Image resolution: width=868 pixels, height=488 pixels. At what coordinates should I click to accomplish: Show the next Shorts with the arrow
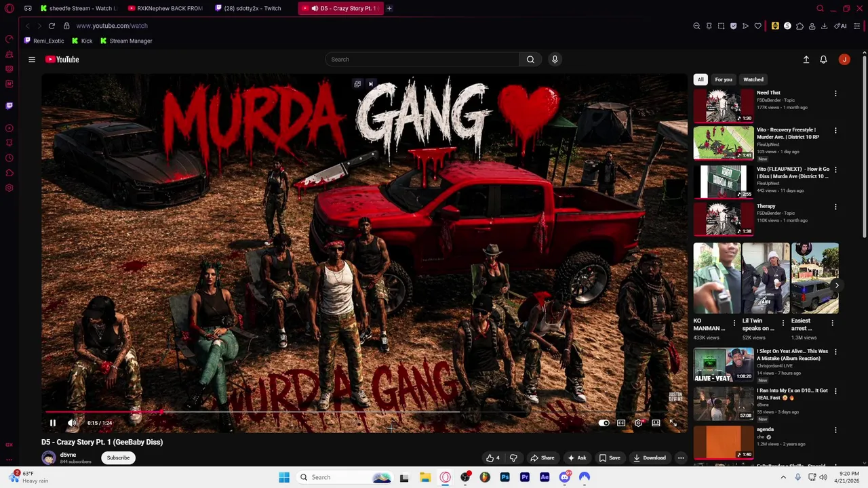[836, 285]
